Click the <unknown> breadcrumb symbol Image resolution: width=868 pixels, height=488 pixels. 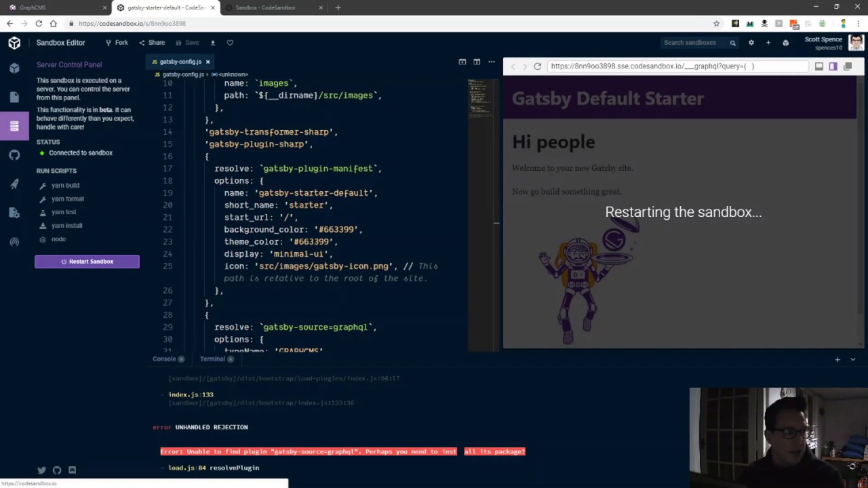(230, 75)
